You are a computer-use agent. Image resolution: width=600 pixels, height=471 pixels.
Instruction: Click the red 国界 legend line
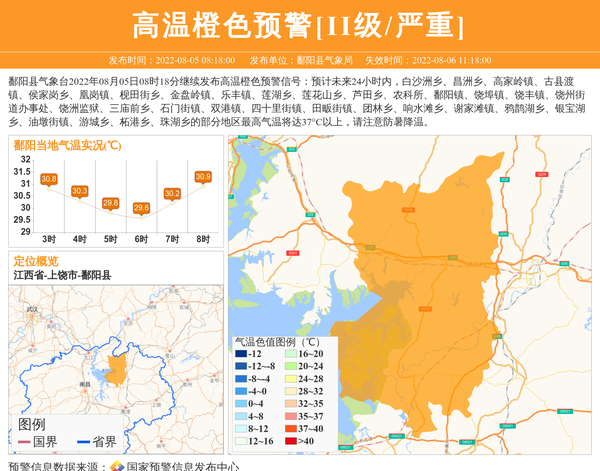[24, 441]
